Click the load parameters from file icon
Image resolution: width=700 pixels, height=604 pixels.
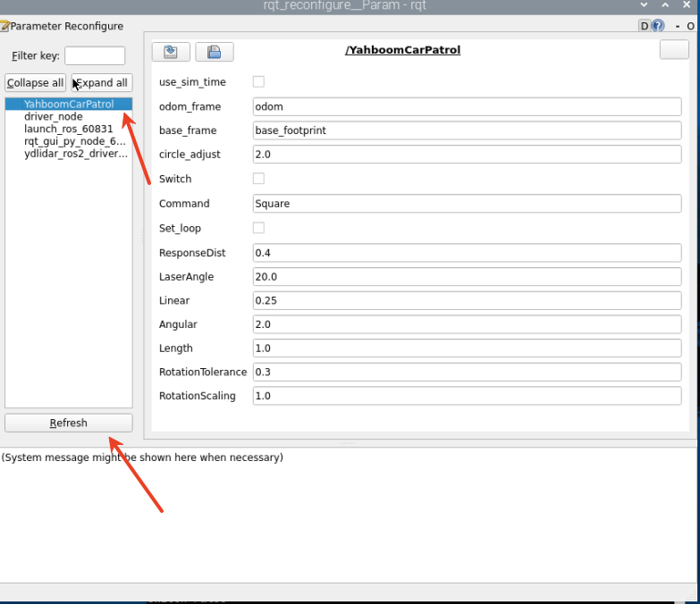tap(171, 52)
